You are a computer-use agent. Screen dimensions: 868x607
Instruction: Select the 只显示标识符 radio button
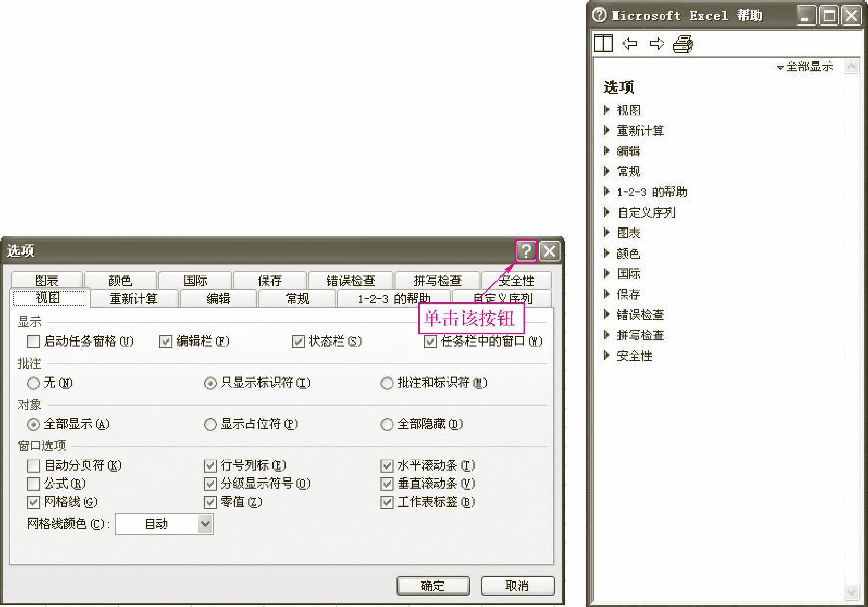click(210, 383)
